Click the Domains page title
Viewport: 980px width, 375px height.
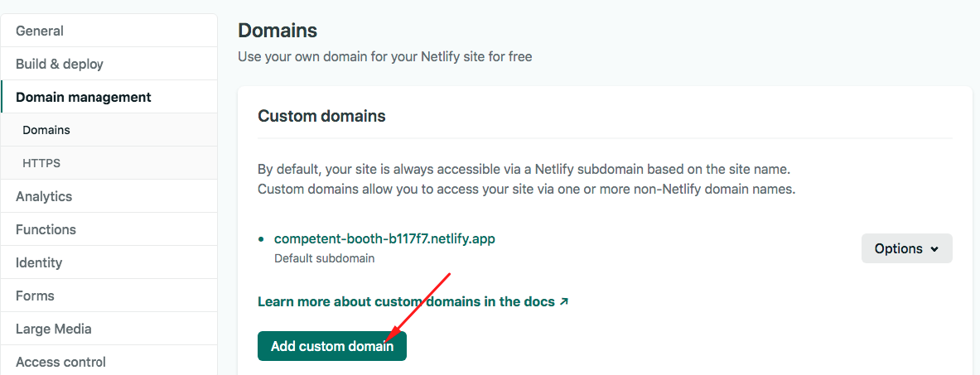278,31
